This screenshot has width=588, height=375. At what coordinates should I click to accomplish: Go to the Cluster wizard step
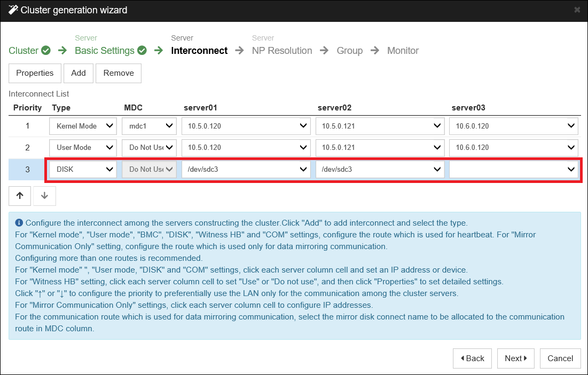[x=23, y=51]
